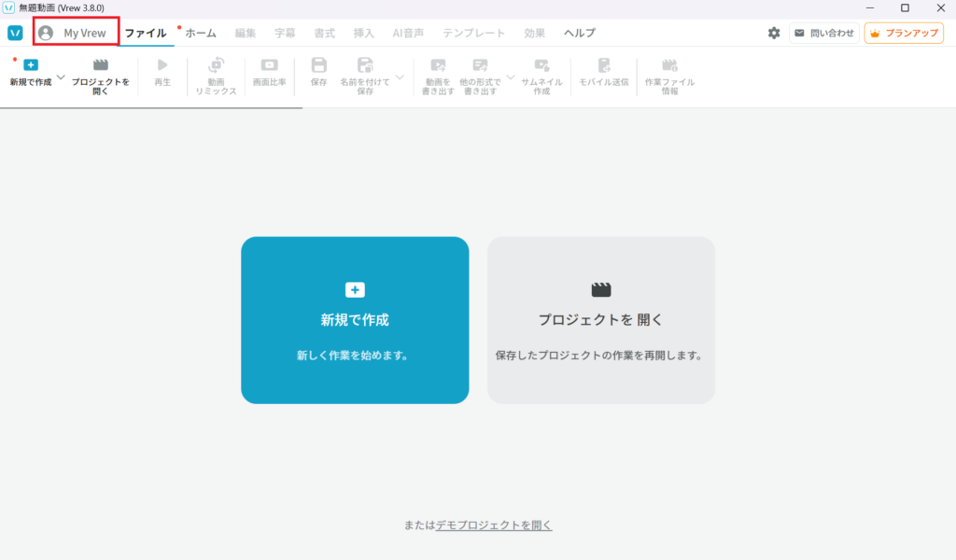Open settings with the gear icon

(x=774, y=33)
